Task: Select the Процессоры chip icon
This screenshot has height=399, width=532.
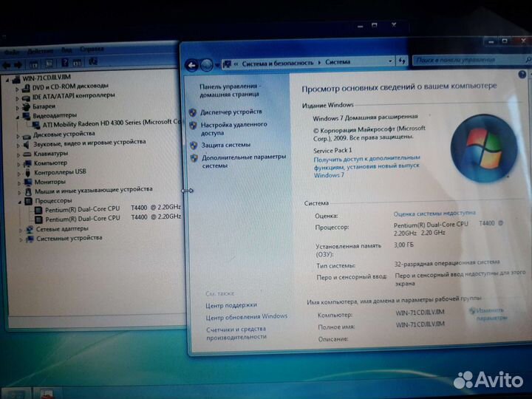Action: coord(29,202)
